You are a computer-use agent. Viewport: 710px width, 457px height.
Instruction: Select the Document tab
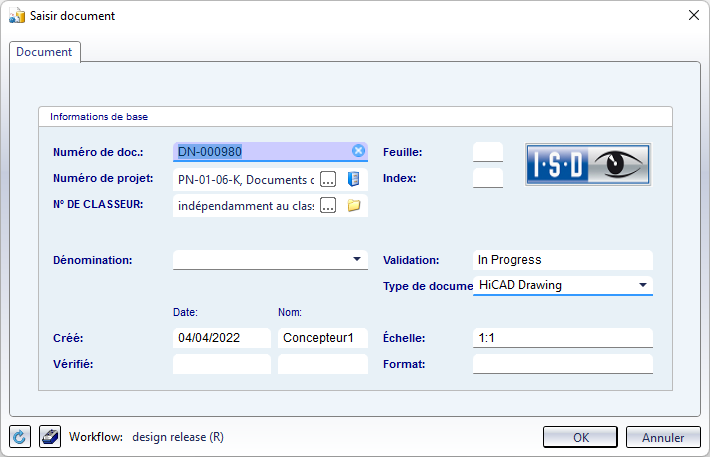[x=44, y=52]
